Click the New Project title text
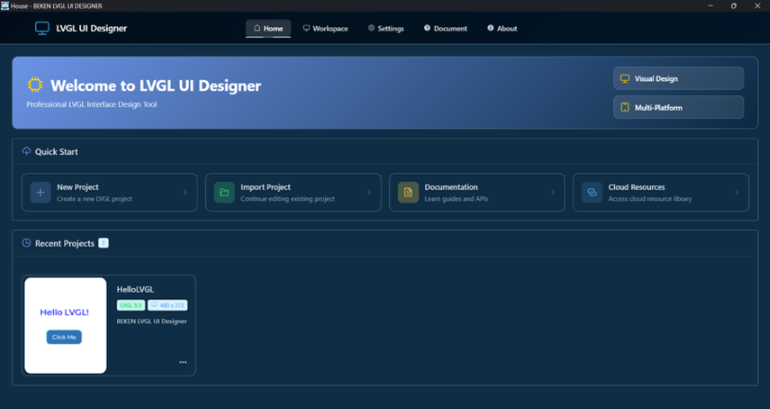This screenshot has width=770, height=409. (78, 187)
